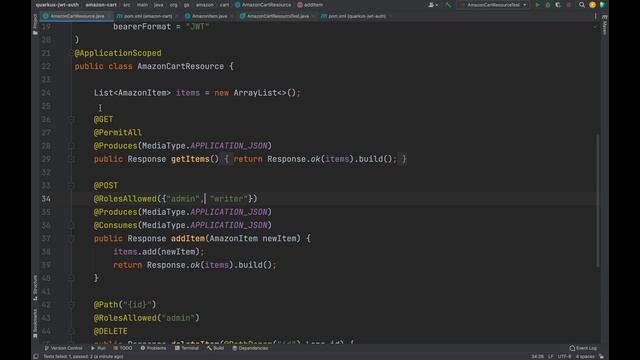Click the @PermitAll annotation
This screenshot has width=640, height=360.
click(118, 133)
